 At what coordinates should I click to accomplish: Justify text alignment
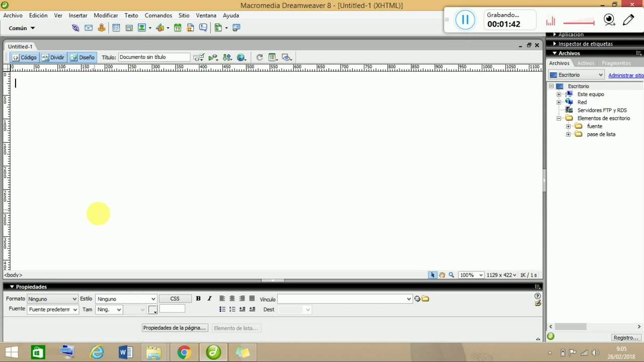(x=252, y=299)
